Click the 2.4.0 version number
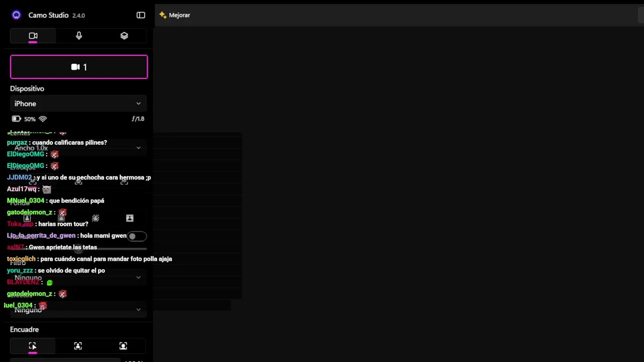Screen dimensions: 644x362 click(x=78, y=16)
